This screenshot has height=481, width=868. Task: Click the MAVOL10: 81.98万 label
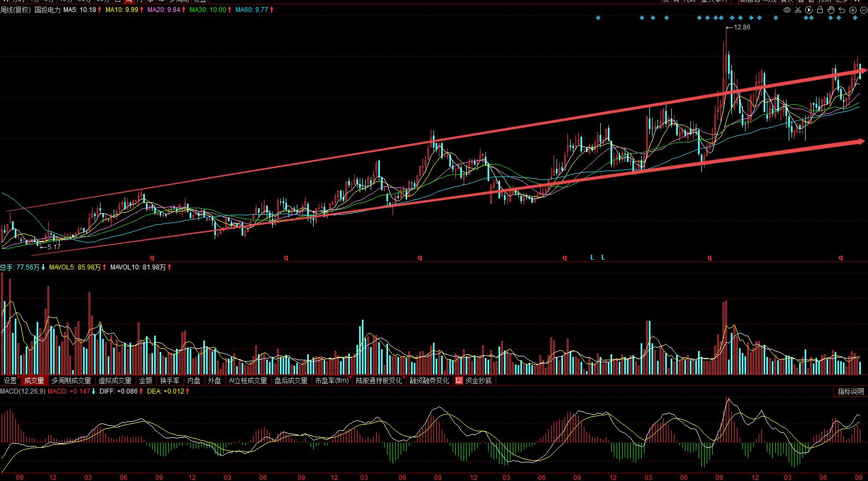pos(138,267)
